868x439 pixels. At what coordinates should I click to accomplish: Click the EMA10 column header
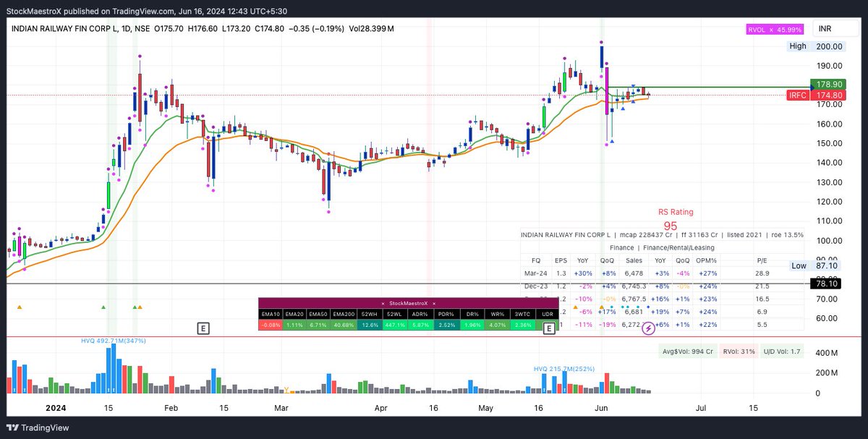click(271, 313)
